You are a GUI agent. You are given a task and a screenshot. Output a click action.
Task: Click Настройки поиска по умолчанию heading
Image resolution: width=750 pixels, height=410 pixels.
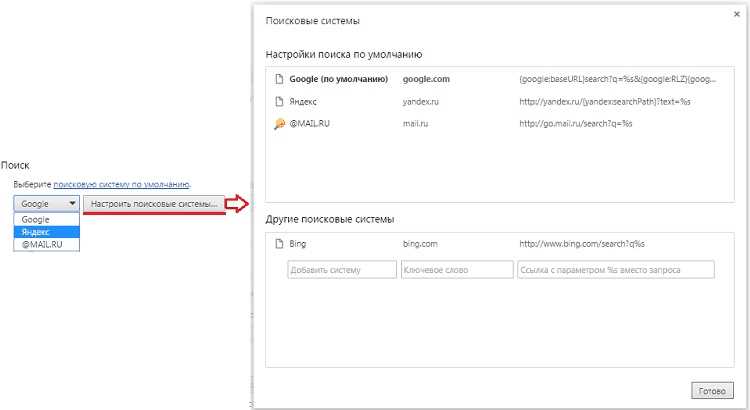pyautogui.click(x=344, y=55)
